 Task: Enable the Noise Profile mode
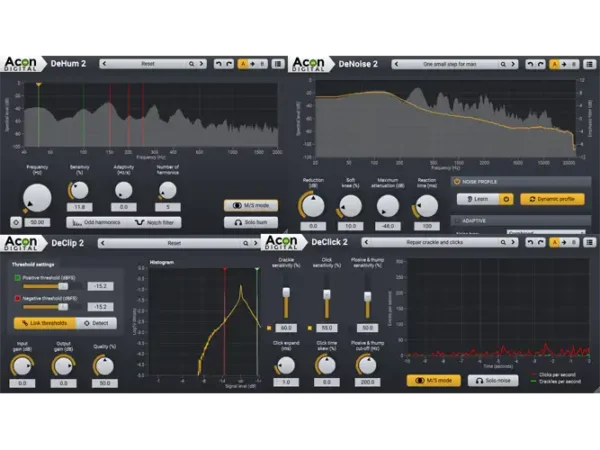point(457,182)
